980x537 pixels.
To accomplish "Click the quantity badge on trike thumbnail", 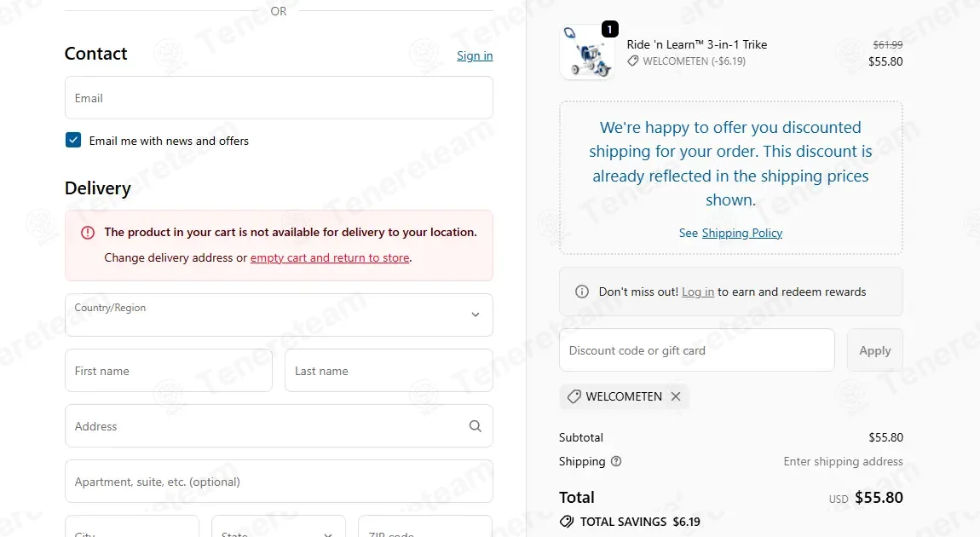I will (x=610, y=29).
